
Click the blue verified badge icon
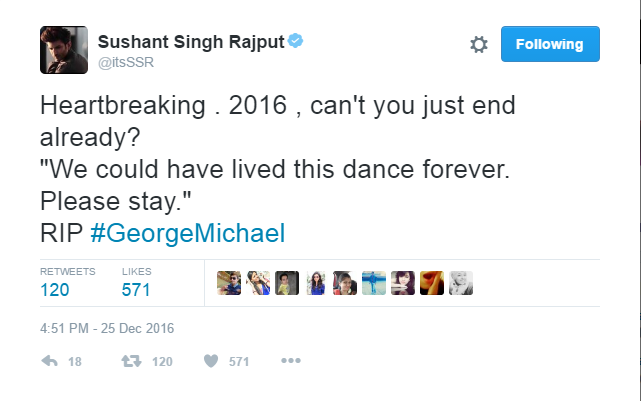(296, 43)
